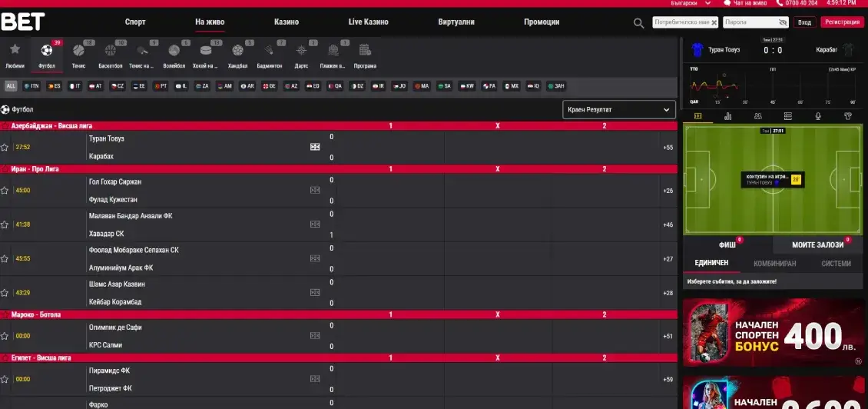This screenshot has width=868, height=409.
Task: Click the Регистрация button
Action: click(841, 22)
